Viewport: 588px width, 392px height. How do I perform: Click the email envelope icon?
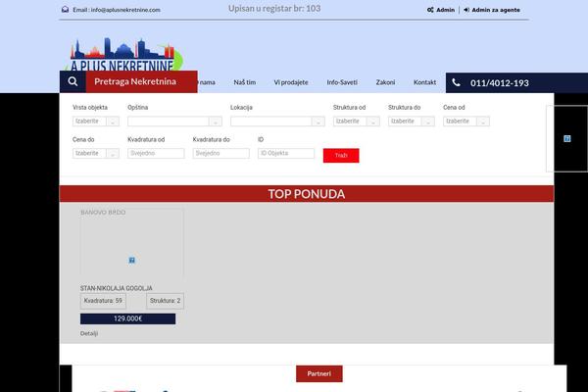65,10
